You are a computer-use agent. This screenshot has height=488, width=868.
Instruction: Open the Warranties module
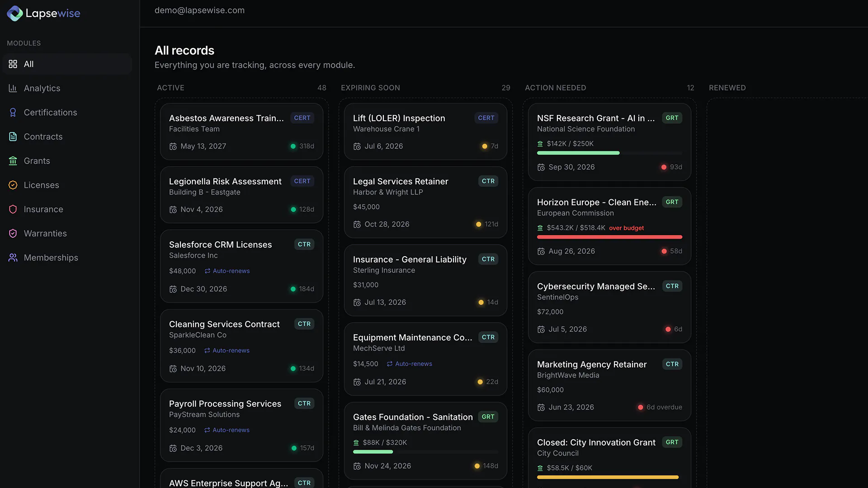click(67, 233)
